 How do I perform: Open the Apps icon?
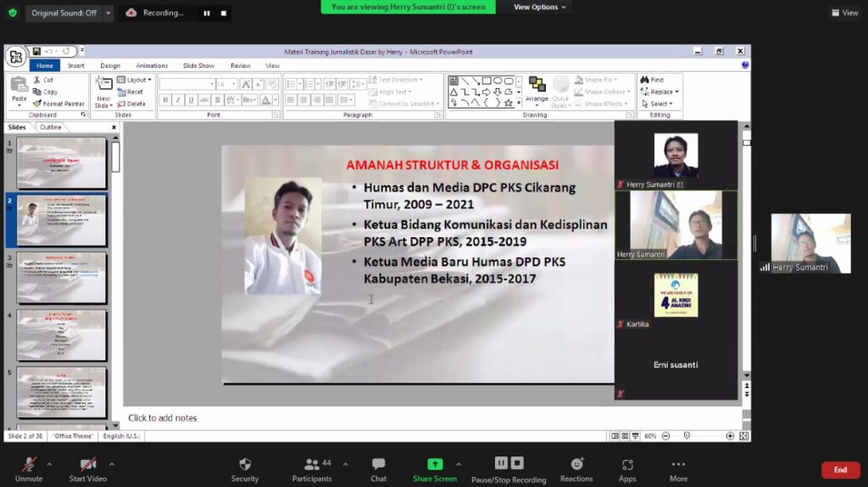coord(627,464)
